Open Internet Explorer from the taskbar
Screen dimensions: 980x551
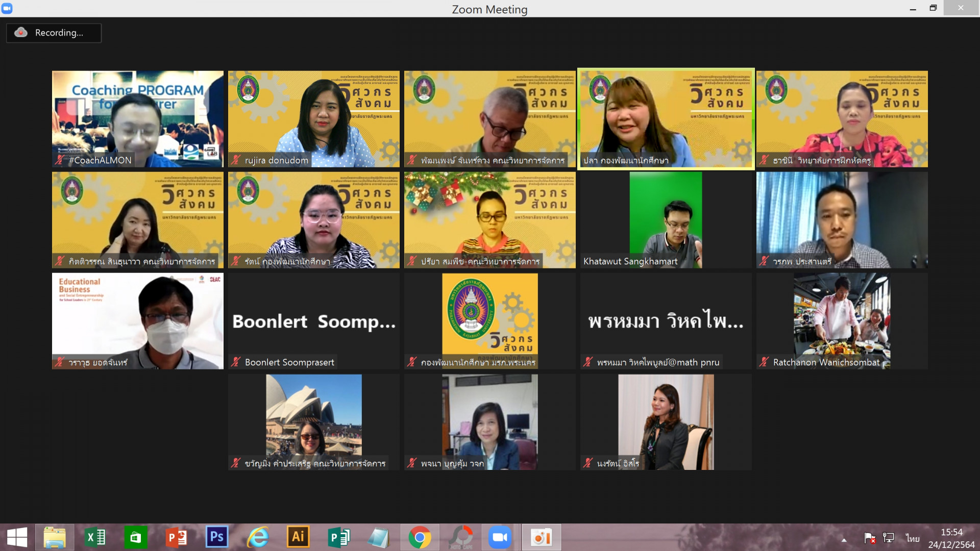(x=257, y=537)
